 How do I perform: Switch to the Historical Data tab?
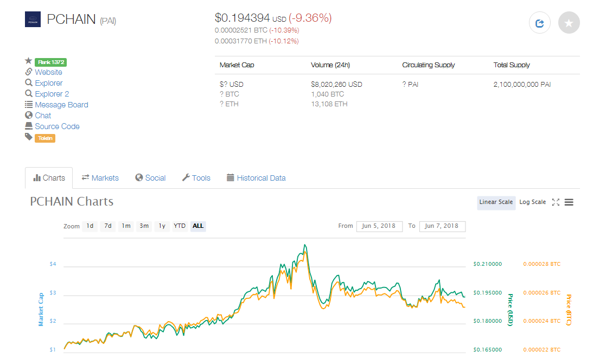256,178
